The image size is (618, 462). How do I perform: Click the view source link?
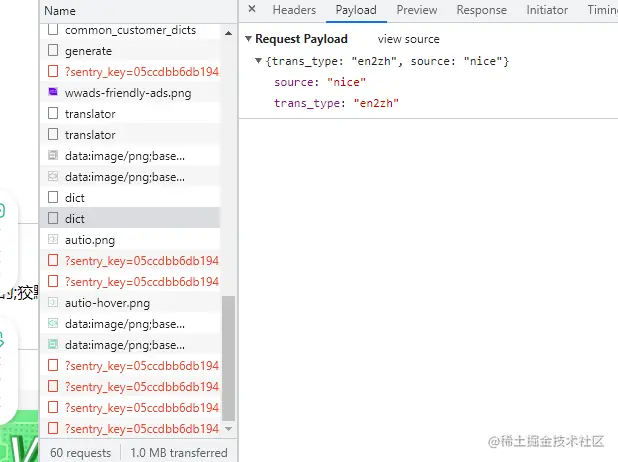[x=408, y=39]
